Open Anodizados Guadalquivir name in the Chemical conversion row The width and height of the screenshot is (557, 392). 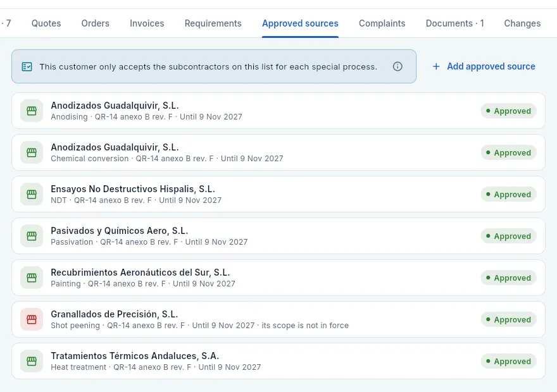pos(115,147)
